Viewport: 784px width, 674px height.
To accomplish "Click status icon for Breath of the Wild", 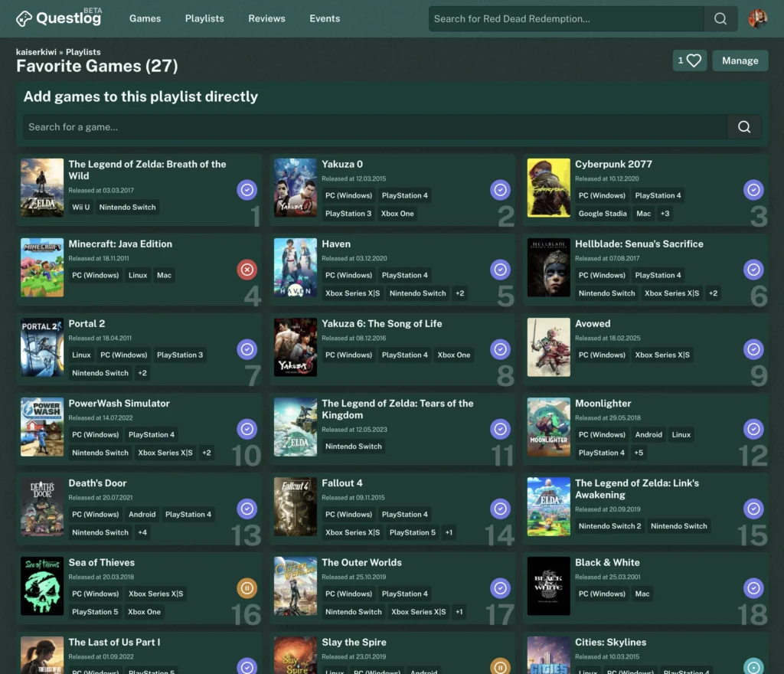I will (247, 189).
